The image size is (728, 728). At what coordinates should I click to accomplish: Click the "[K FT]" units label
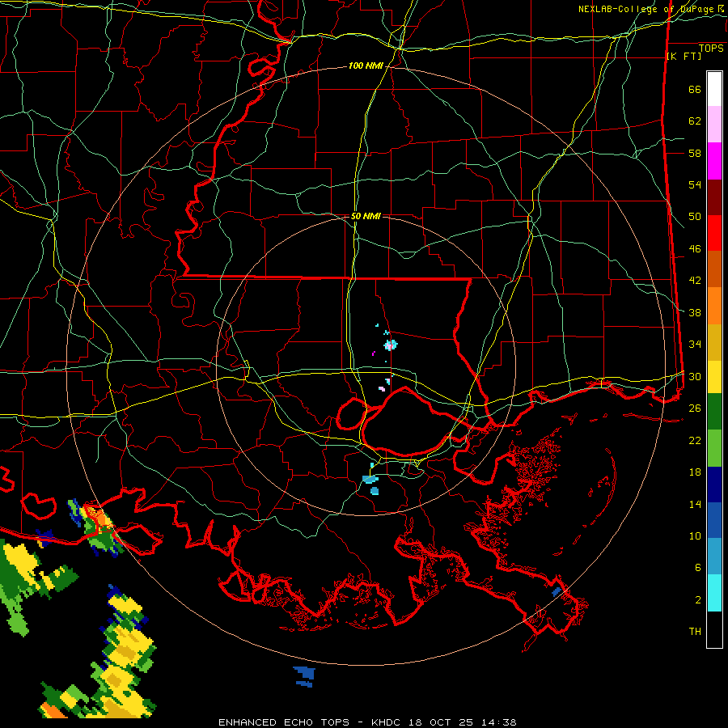(x=684, y=56)
